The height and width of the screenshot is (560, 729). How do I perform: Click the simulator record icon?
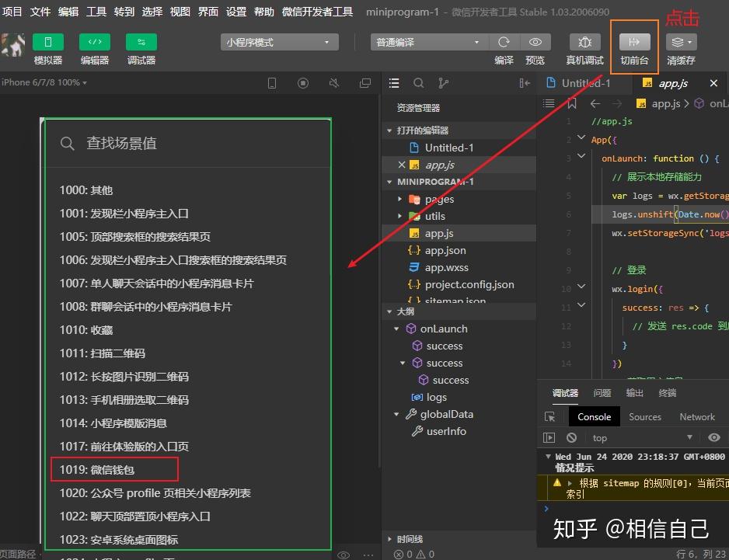[x=303, y=83]
